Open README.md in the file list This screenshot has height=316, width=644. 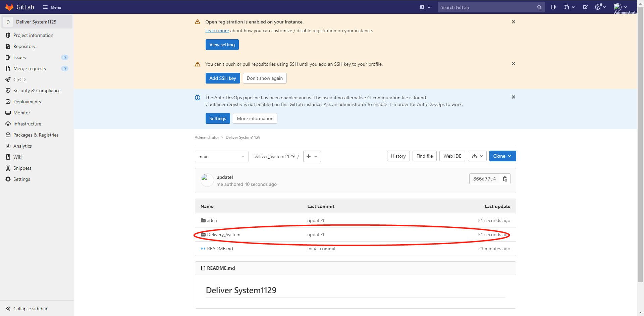point(220,249)
